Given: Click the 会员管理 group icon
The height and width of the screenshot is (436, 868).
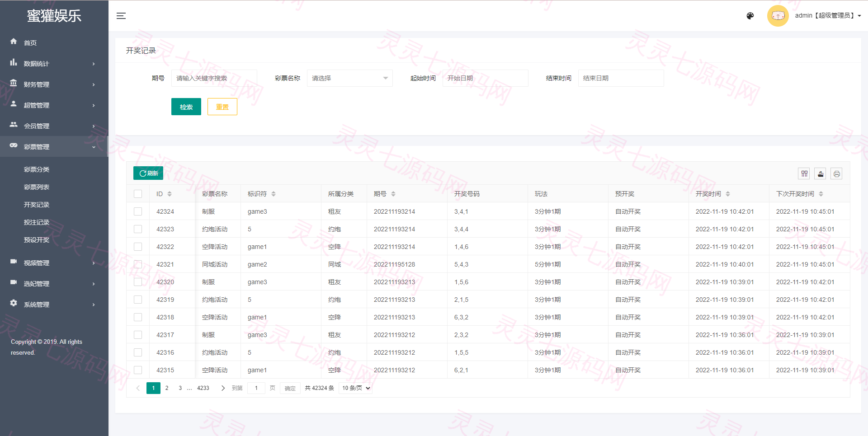Looking at the screenshot, I should tap(14, 125).
